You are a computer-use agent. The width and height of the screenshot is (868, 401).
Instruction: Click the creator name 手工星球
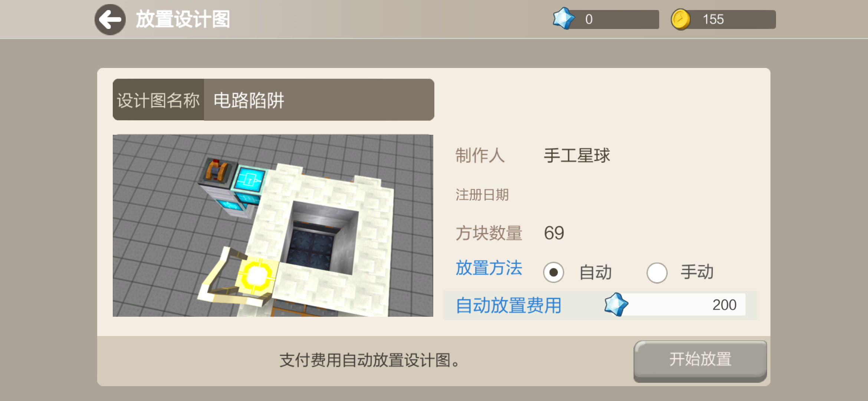click(x=577, y=155)
